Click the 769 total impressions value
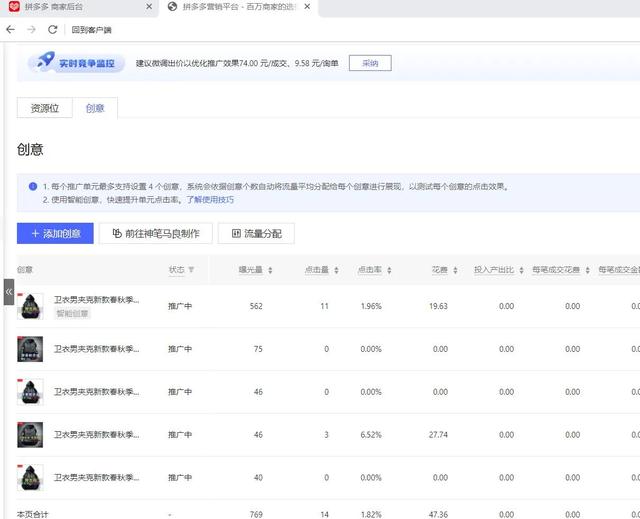Viewport: 640px width, 519px height. (256, 514)
